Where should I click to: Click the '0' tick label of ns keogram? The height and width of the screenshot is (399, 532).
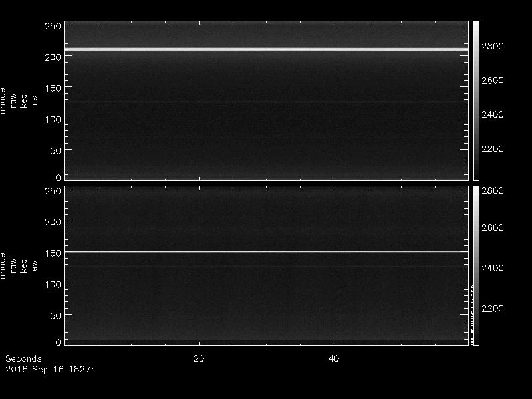[59, 178]
